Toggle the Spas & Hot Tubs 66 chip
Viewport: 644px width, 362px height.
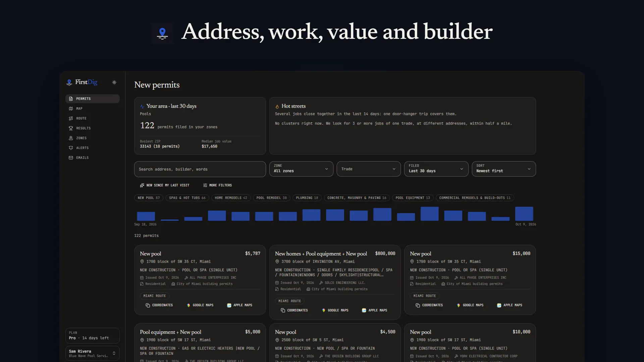187,198
